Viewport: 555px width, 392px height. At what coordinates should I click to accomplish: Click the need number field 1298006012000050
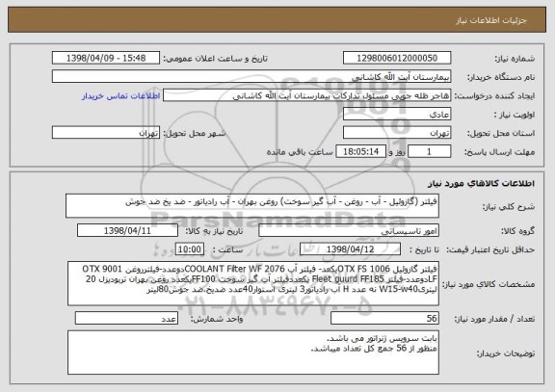click(397, 58)
